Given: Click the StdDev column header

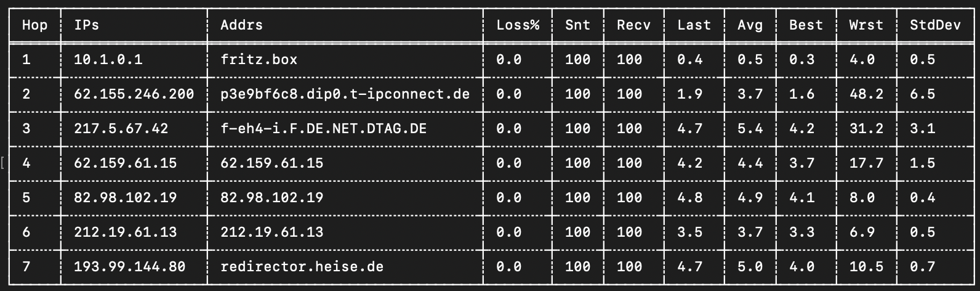Looking at the screenshot, I should 935,25.
